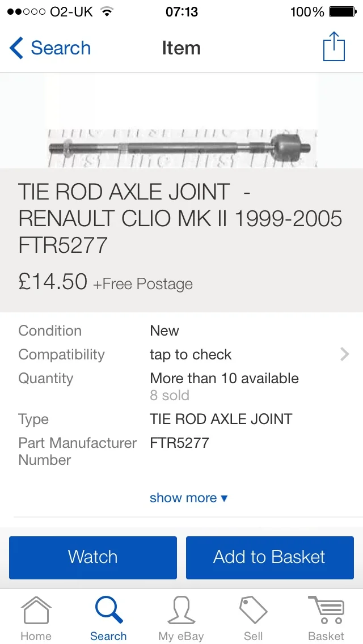The height and width of the screenshot is (644, 363).
Task: Open the Home tab house icon
Action: coord(36,611)
